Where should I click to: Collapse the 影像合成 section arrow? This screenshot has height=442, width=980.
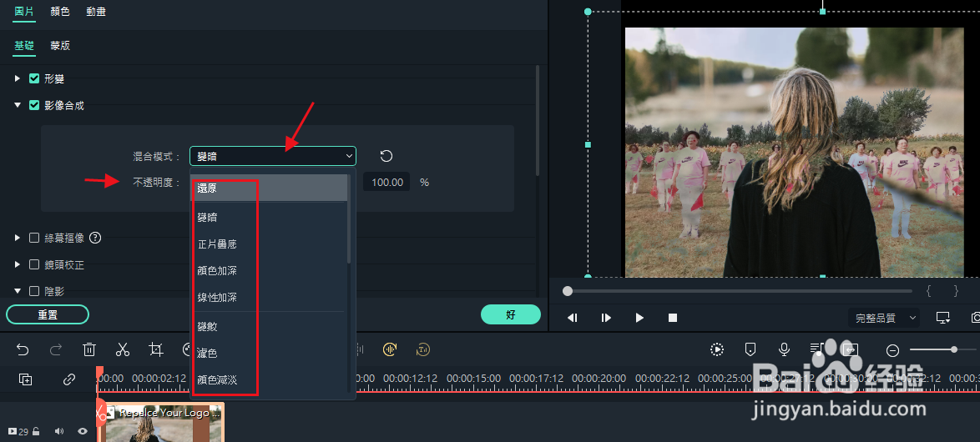(x=18, y=106)
